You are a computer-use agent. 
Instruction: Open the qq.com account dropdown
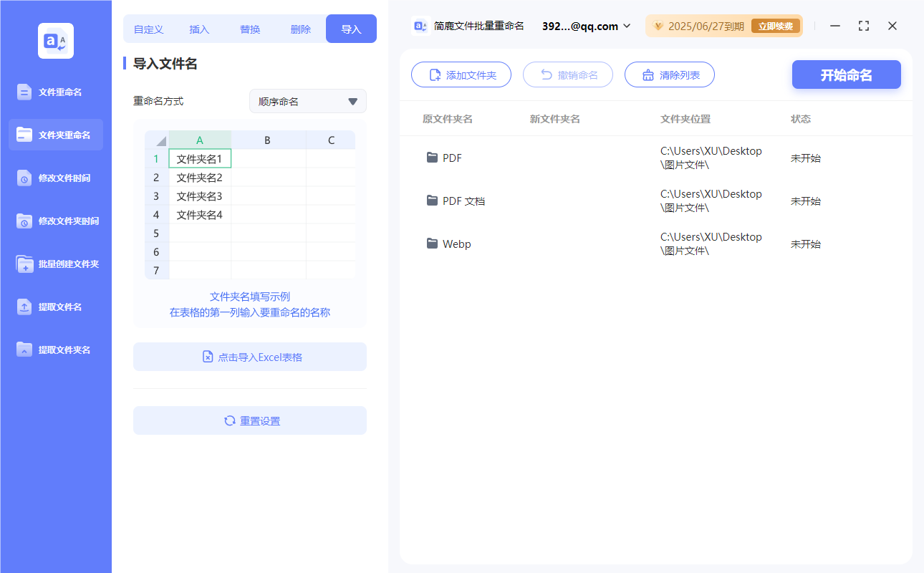[x=584, y=26]
